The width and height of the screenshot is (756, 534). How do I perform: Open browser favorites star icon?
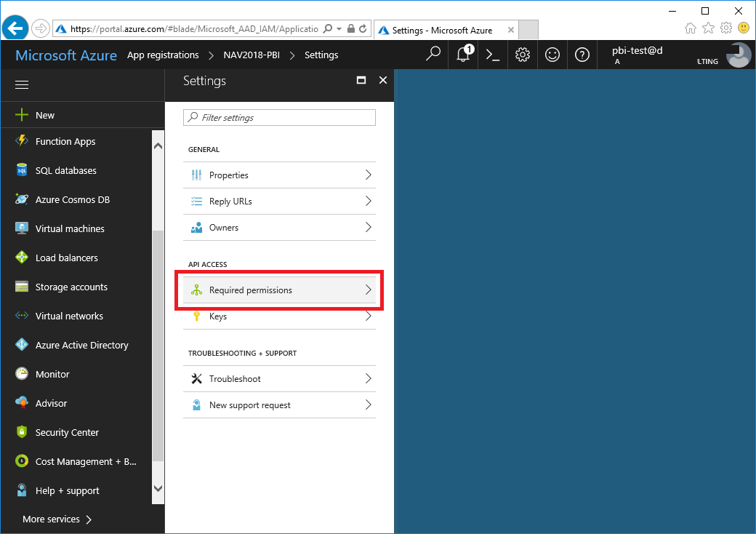[708, 28]
